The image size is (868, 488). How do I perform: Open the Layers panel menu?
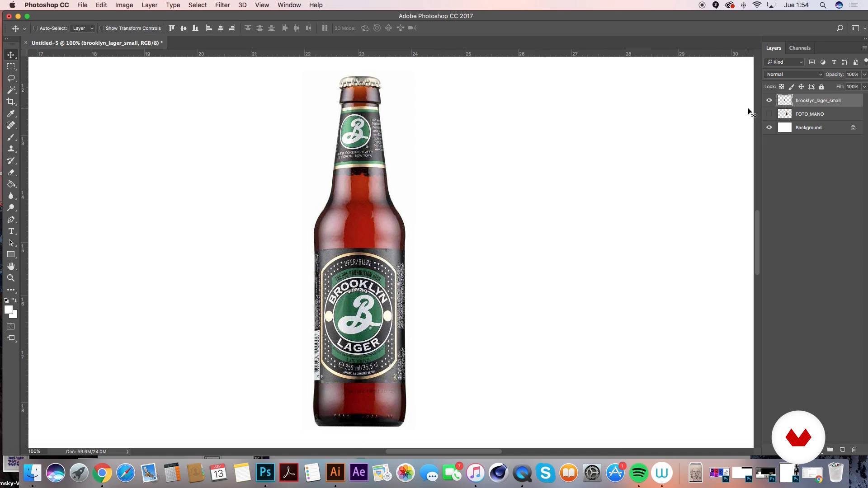coord(864,48)
